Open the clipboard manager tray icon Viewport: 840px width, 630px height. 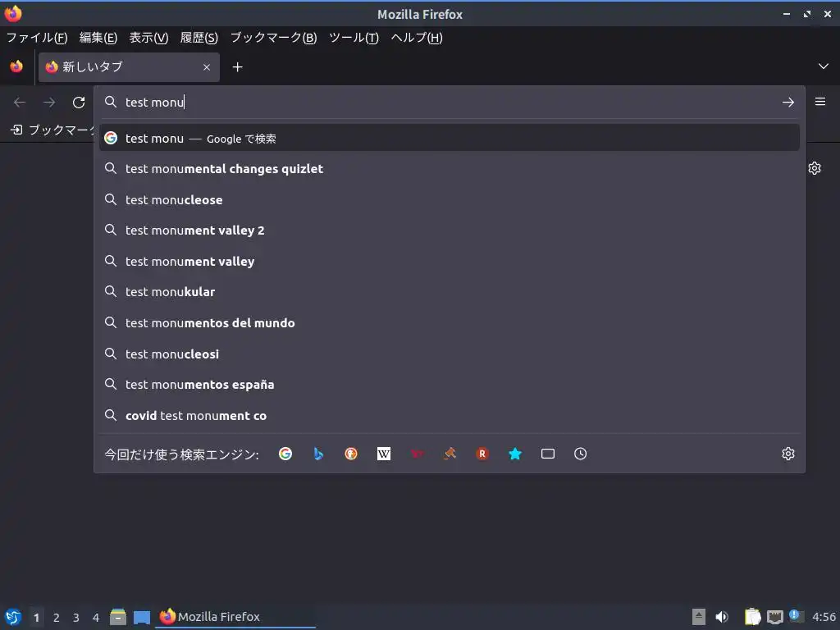(752, 617)
